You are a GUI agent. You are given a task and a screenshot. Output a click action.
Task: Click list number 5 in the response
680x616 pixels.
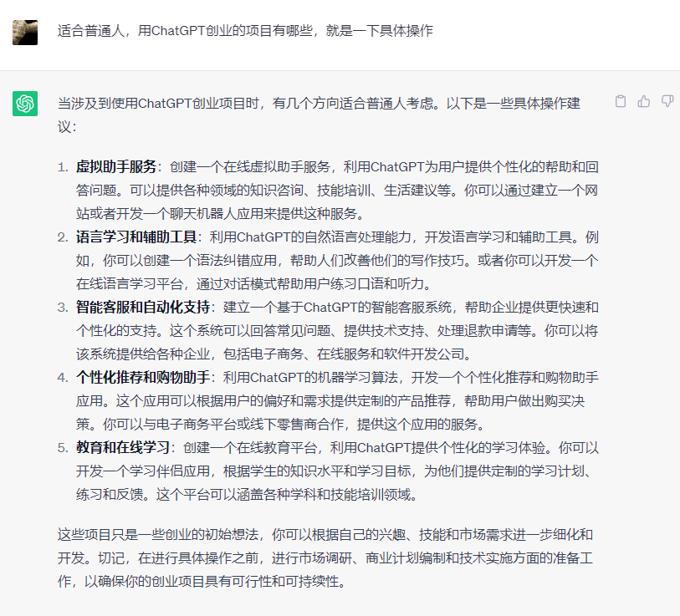[62, 447]
